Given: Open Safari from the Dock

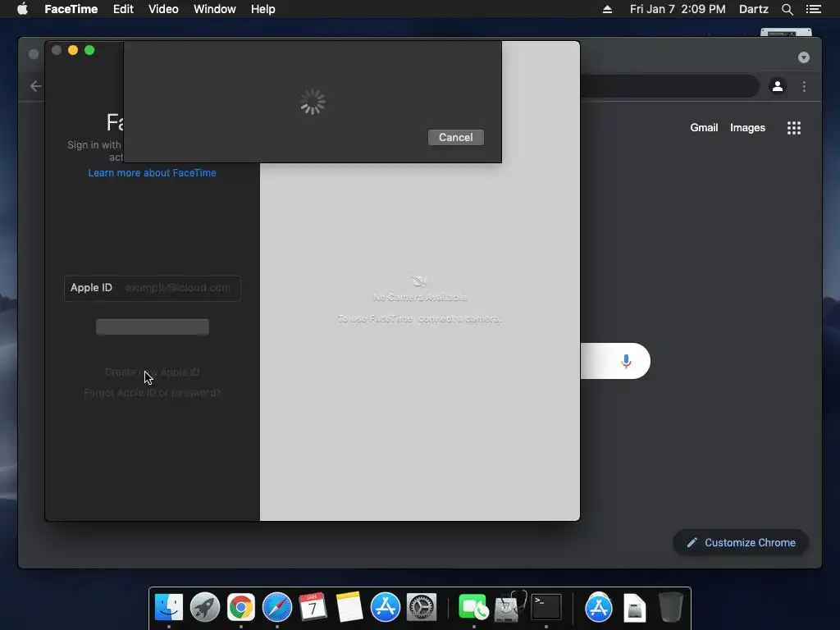Looking at the screenshot, I should (277, 608).
